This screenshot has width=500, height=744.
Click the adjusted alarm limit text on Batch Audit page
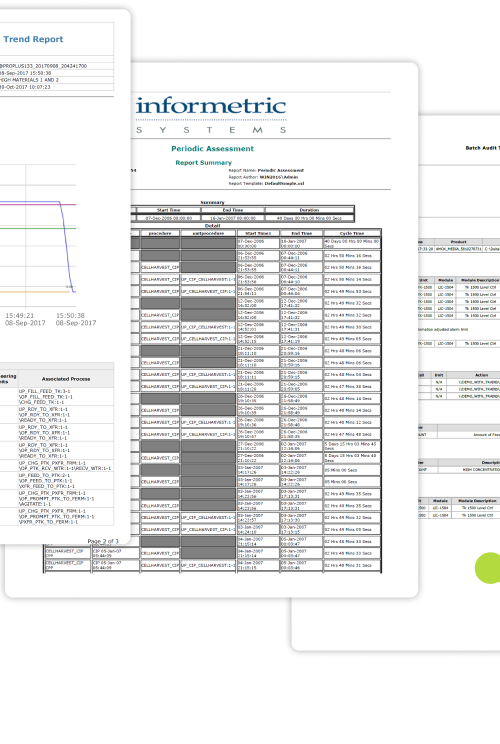coord(443,329)
